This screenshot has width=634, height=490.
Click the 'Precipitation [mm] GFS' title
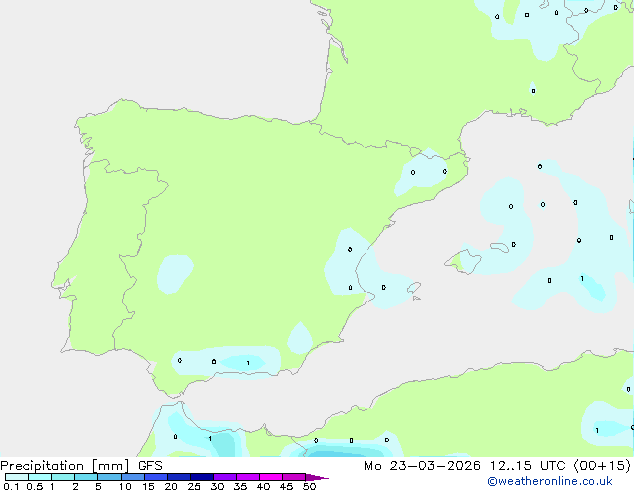click(x=81, y=466)
